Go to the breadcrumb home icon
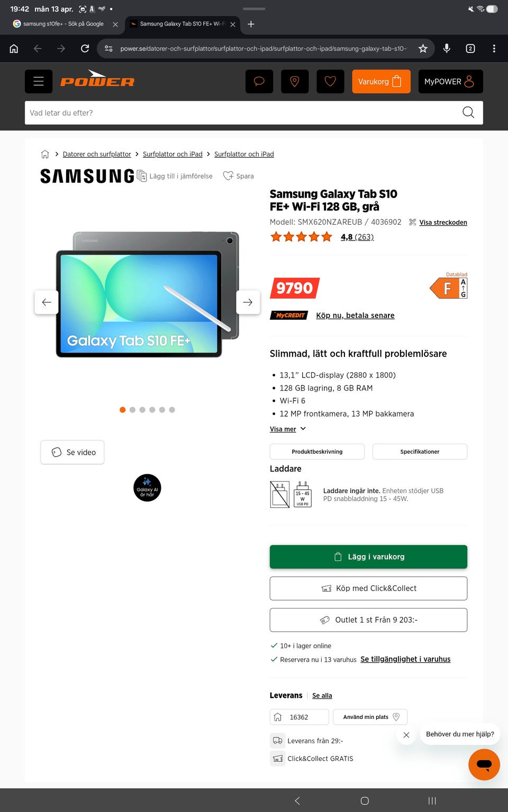The image size is (508, 812). (45, 154)
